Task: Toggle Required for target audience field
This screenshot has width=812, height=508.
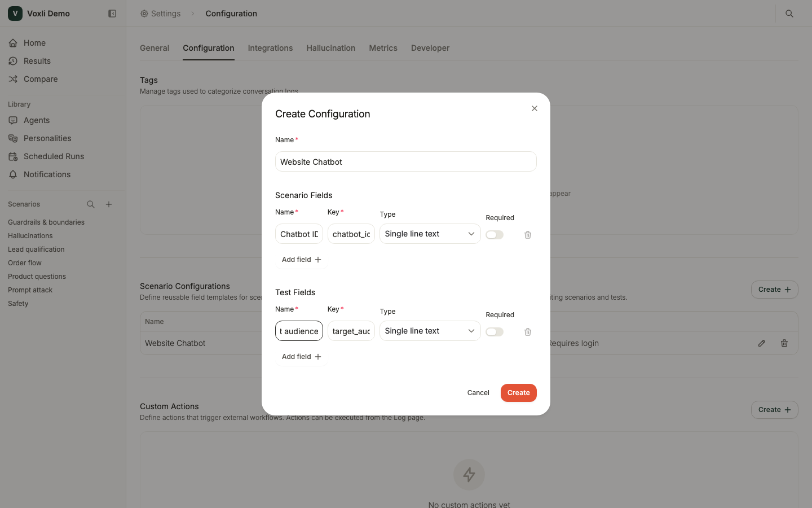Action: pos(495,332)
